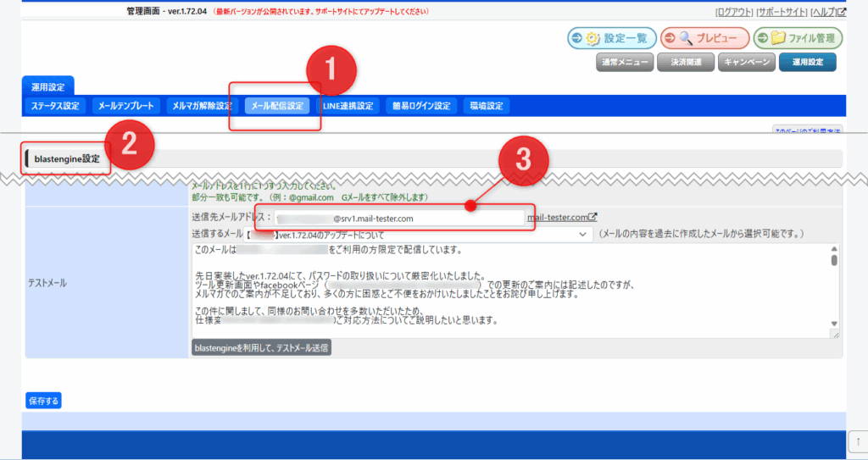868x460 pixels.
Task: Open ファイル管理 folder button
Action: point(798,38)
